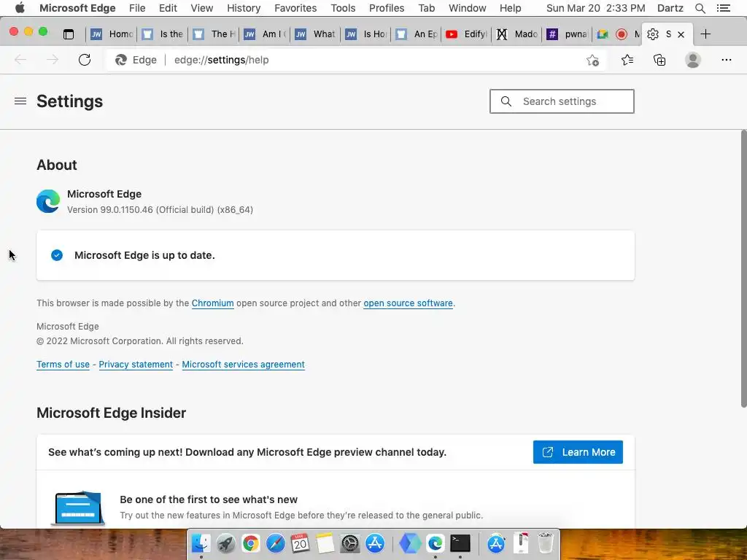
Task: Open the File menu
Action: pos(137,8)
